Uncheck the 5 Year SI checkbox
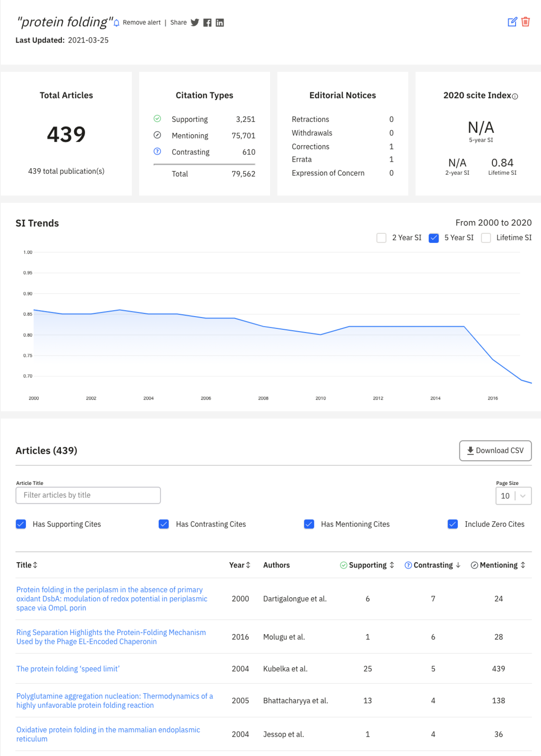This screenshot has width=541, height=756. [434, 238]
